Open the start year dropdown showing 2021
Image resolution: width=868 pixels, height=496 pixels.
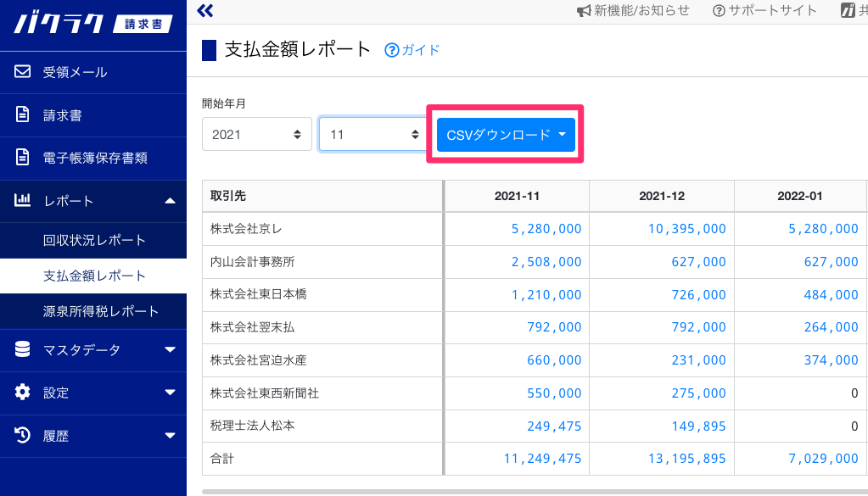pos(257,134)
